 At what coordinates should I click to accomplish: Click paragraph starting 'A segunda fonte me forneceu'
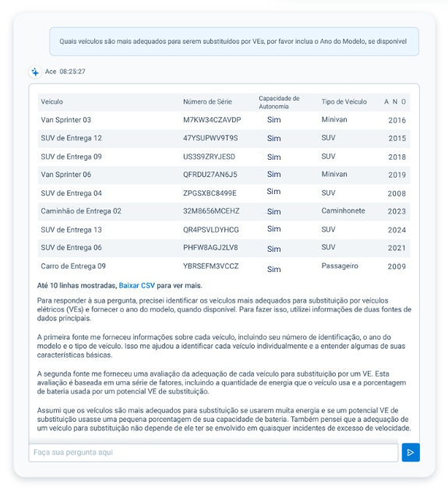coord(221,383)
